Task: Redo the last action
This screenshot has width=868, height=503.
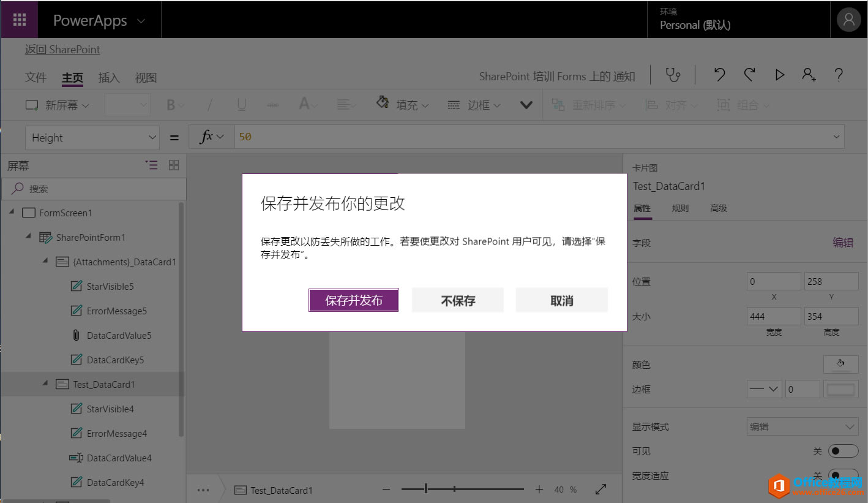Action: (749, 75)
